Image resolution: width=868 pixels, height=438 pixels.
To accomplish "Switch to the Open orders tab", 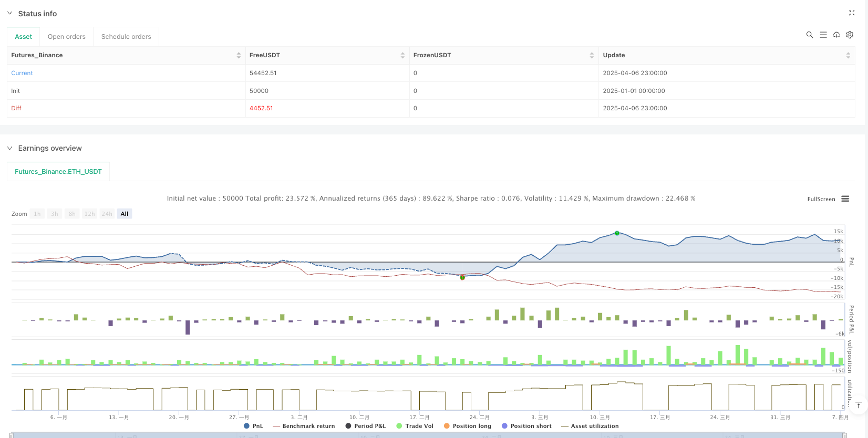I will coord(66,37).
